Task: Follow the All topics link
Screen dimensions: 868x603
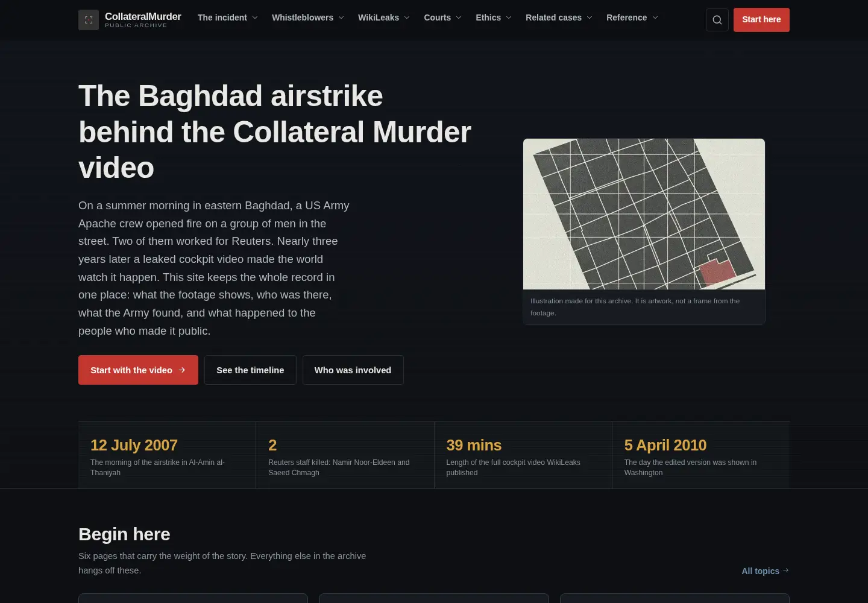Action: [766, 571]
